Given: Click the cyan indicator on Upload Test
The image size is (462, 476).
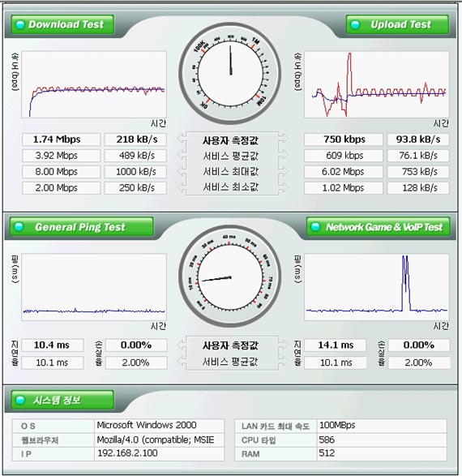Looking at the screenshot, I should 355,24.
